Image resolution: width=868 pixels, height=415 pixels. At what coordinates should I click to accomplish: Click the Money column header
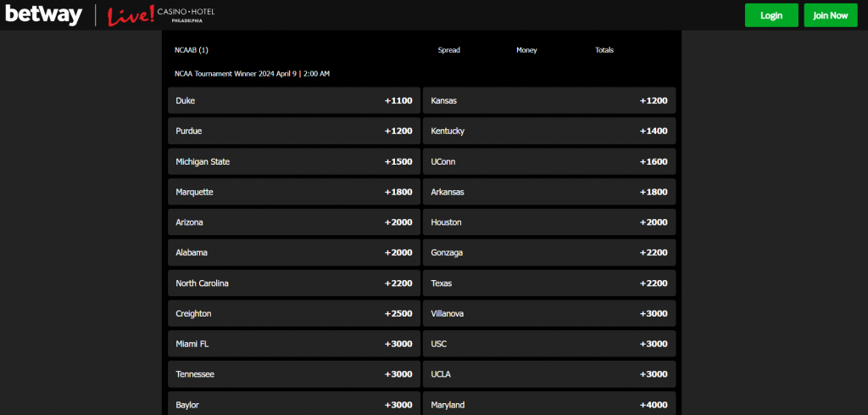(x=526, y=50)
